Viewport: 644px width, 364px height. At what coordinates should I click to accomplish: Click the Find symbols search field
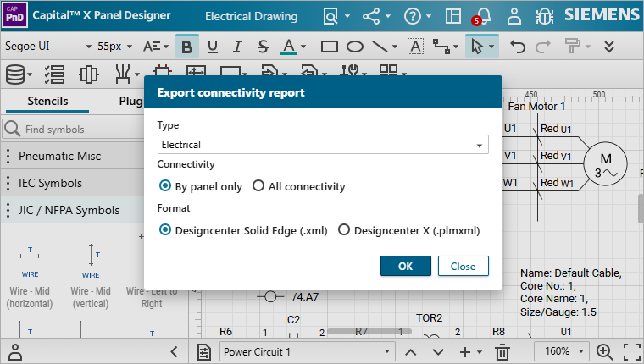click(x=73, y=130)
